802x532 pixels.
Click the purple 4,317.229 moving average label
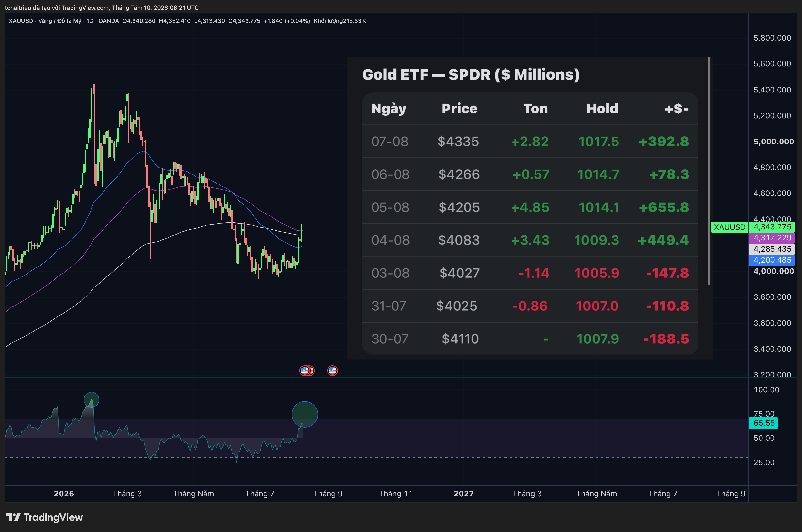[772, 238]
